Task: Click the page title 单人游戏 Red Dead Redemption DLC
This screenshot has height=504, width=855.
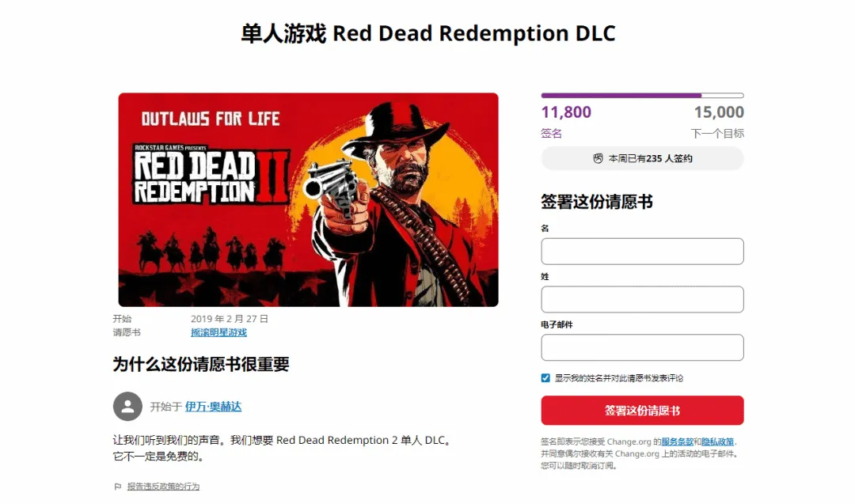Action: 428,33
